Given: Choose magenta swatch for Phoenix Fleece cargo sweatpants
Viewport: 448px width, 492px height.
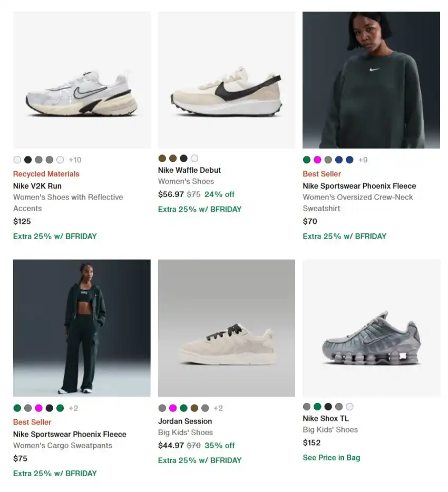Looking at the screenshot, I should click(x=38, y=408).
